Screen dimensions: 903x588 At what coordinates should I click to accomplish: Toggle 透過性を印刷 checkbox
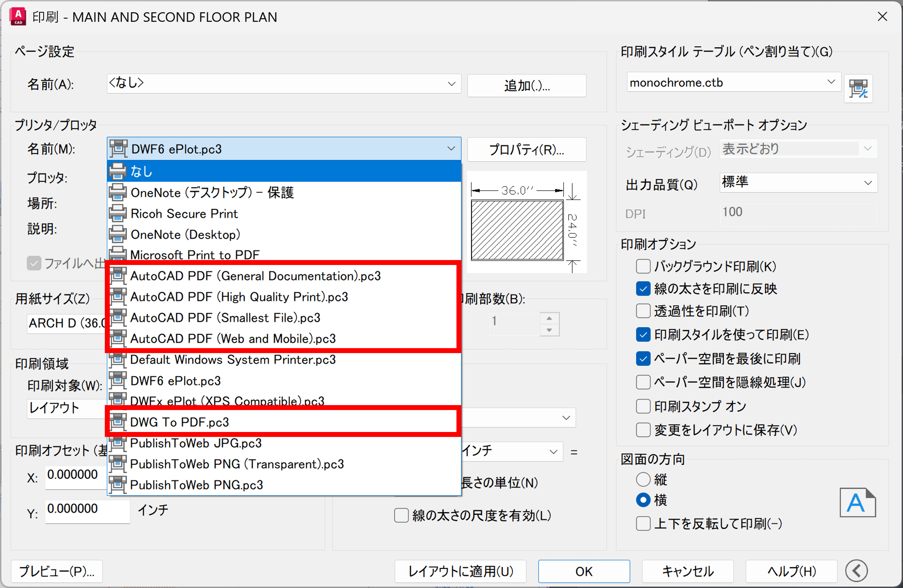pos(643,311)
